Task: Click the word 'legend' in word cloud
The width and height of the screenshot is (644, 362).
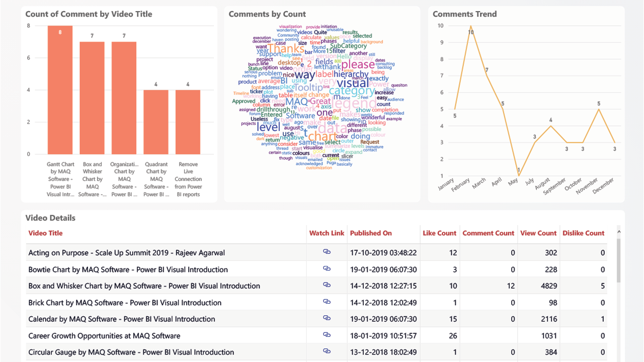Action: [x=353, y=103]
